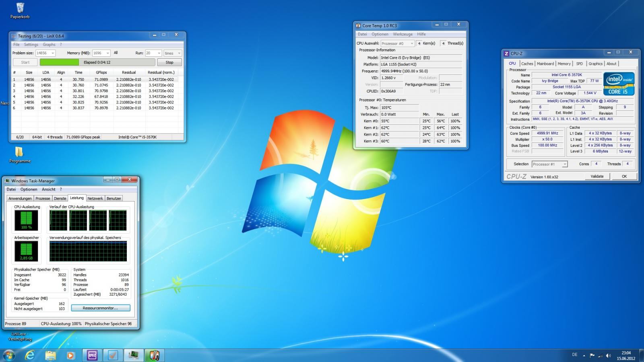Open Optionen menu in Task-Manager
This screenshot has width=644, height=362.
coord(29,189)
